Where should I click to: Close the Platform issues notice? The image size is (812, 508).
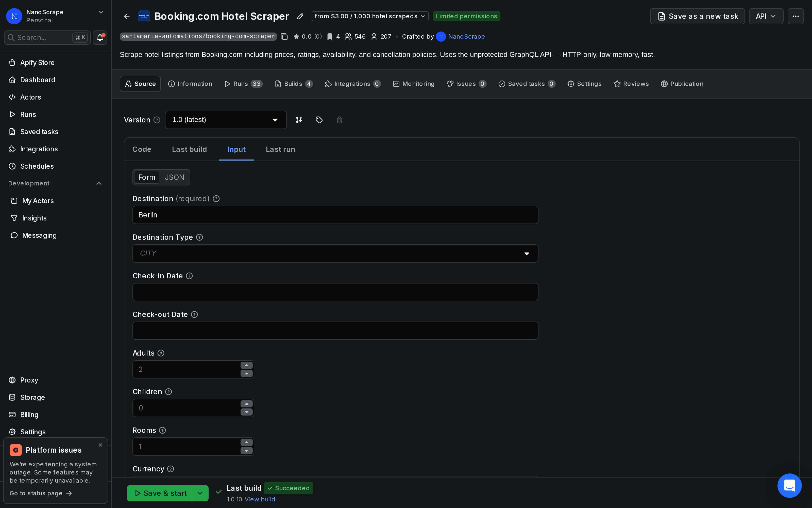tap(100, 445)
